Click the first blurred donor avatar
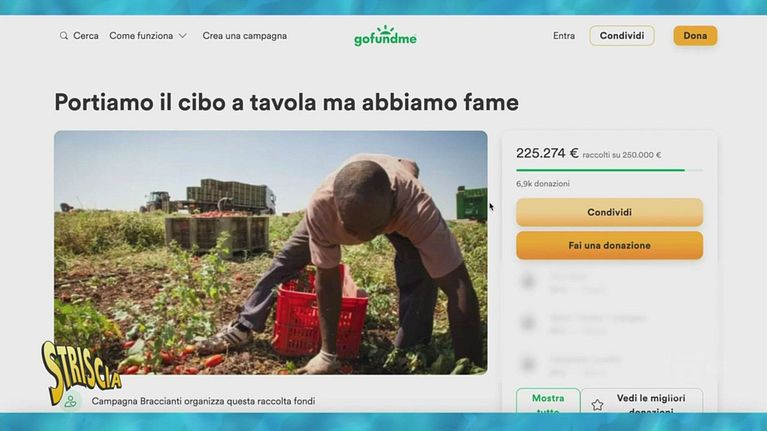The height and width of the screenshot is (431, 767). 528,281
